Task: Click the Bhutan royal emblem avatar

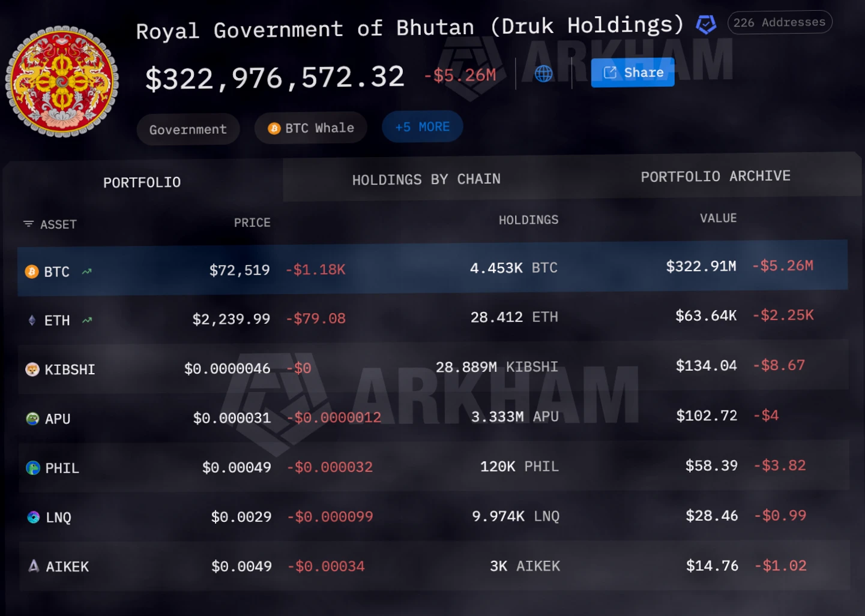Action: click(x=62, y=82)
